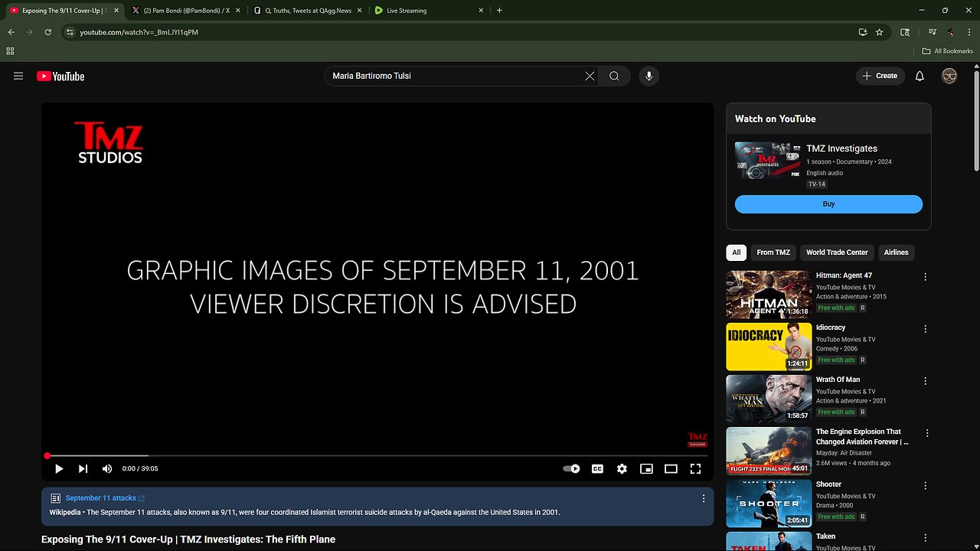Go to YouTube home via logo

point(60,76)
